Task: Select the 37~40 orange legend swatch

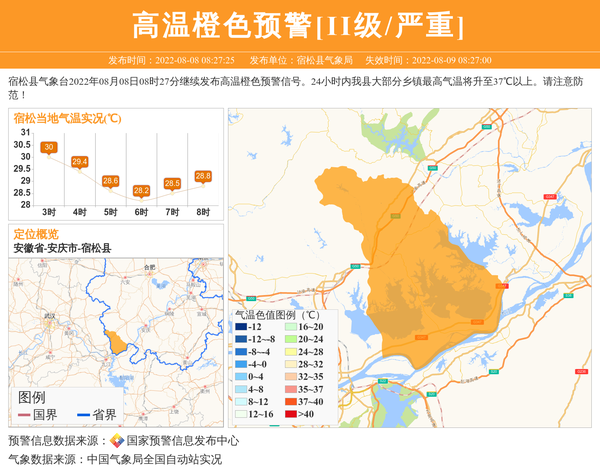Action: pyautogui.click(x=290, y=402)
